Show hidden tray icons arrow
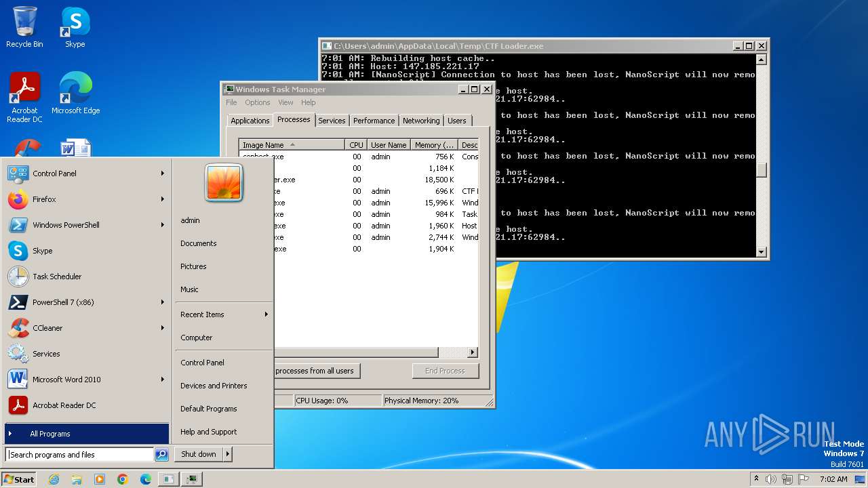The image size is (868, 488). point(756,479)
